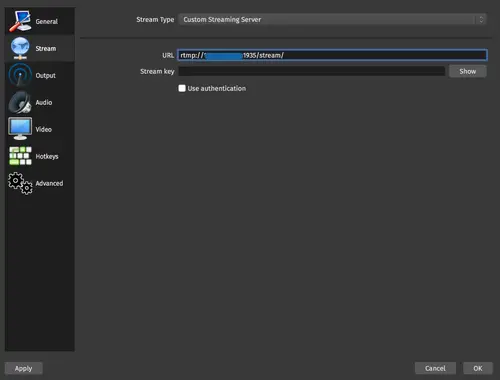Viewport: 500px width, 380px height.
Task: Switch to the Output label tab
Action: click(46, 76)
